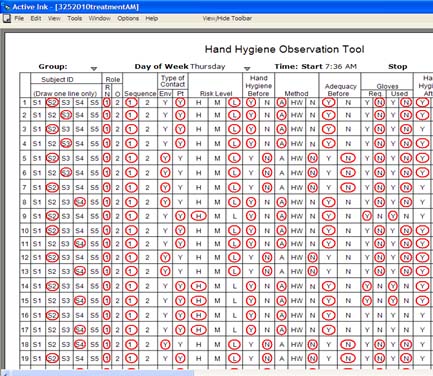The image size is (433, 376).
Task: Select HW method in row 5
Action: [x=297, y=158]
